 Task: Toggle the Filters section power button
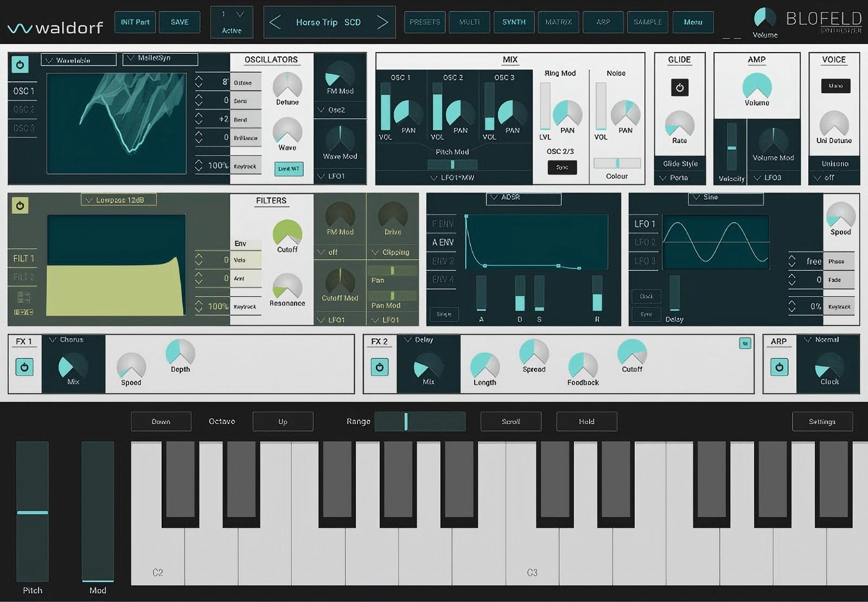tap(20, 206)
